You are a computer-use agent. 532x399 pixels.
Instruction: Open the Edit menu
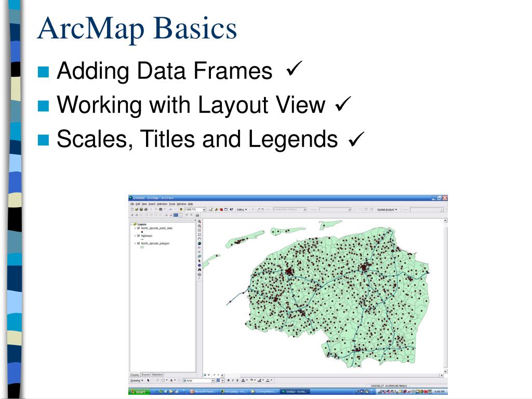[x=138, y=204]
